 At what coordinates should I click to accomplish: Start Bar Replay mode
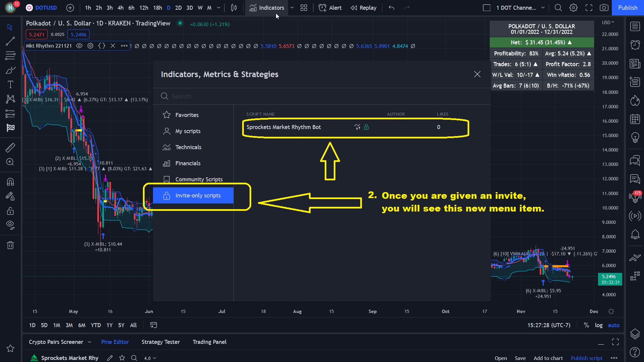[x=363, y=8]
